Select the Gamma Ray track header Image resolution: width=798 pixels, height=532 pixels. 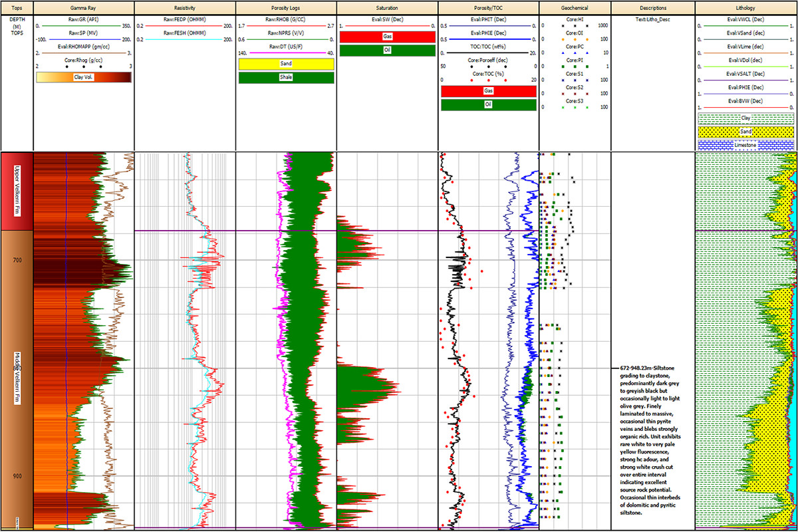point(83,7)
